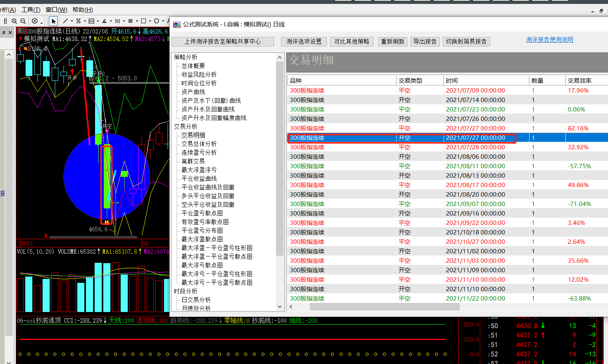
Task: Click the tree panel vertical scrollbar thumb
Action: pos(280,158)
